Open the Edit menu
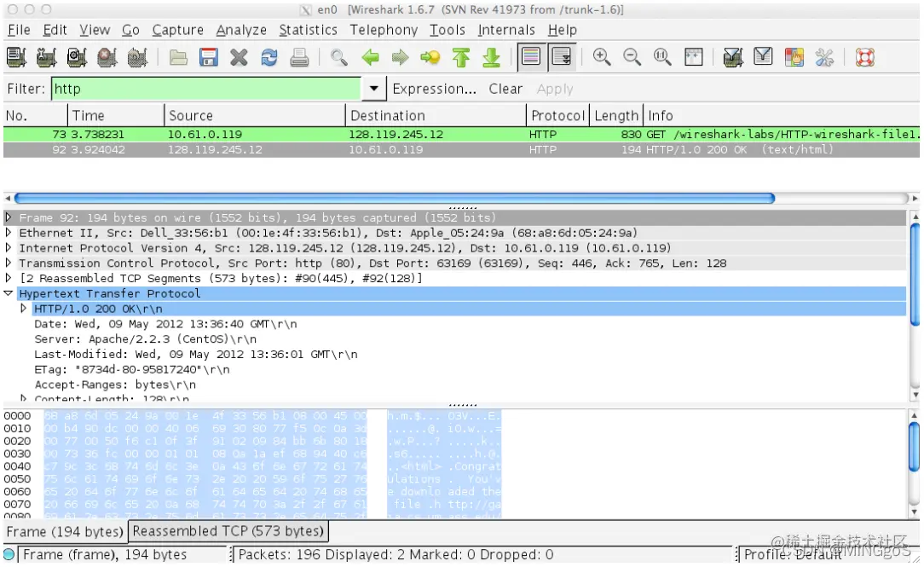Image resolution: width=924 pixels, height=567 pixels. pyautogui.click(x=55, y=30)
